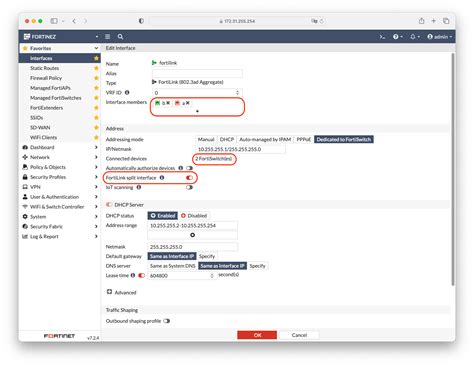The image size is (474, 366).
Task: Unstar the Interfaces favorite star
Action: tap(96, 58)
